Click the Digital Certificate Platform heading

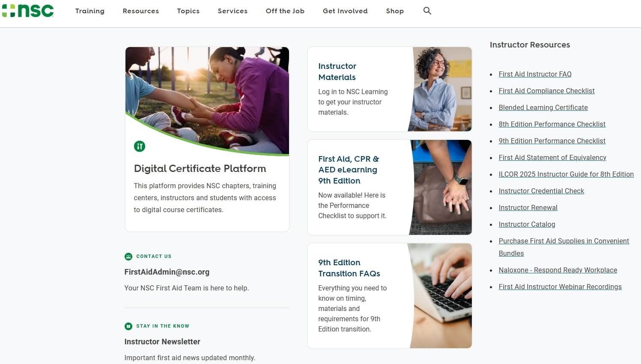pyautogui.click(x=200, y=169)
